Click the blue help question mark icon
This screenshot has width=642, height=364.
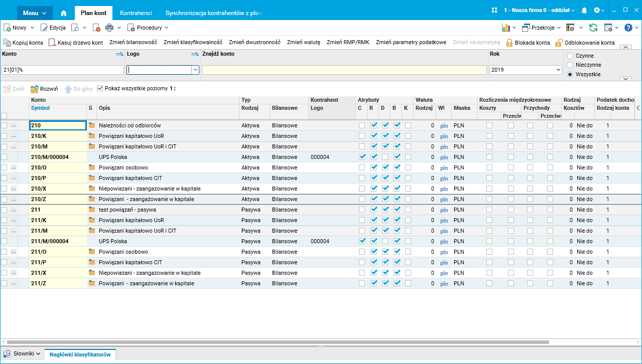(628, 28)
